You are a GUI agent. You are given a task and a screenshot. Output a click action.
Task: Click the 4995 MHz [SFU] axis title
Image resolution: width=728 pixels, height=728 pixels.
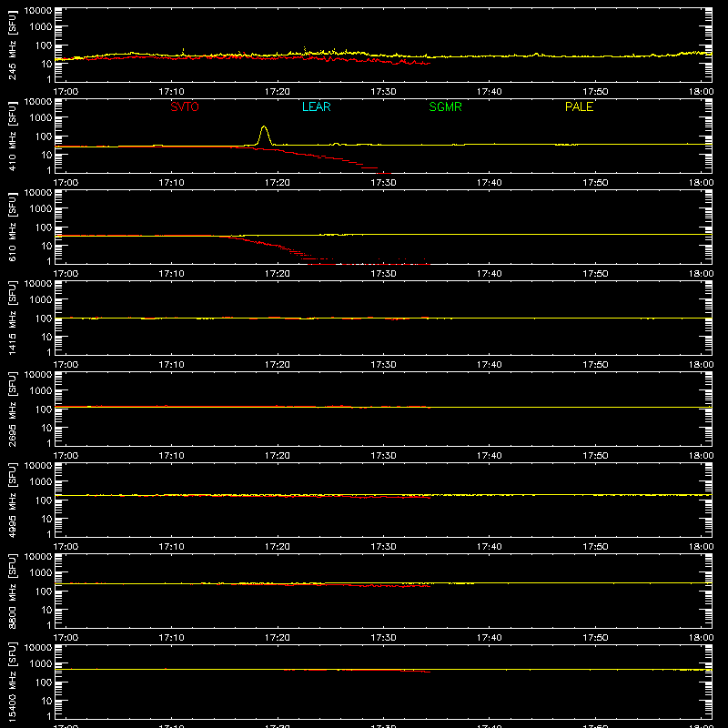pos(12,500)
